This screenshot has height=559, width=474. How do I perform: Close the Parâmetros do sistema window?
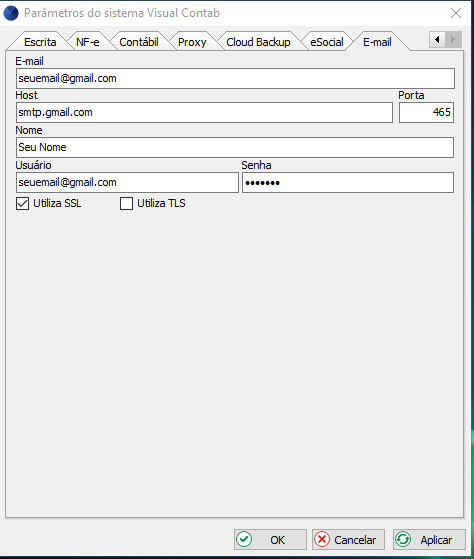456,13
